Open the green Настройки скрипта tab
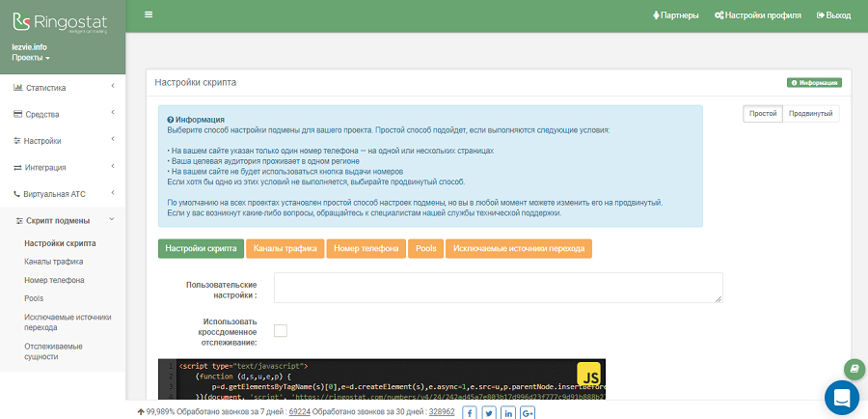868x419 pixels. 201,248
